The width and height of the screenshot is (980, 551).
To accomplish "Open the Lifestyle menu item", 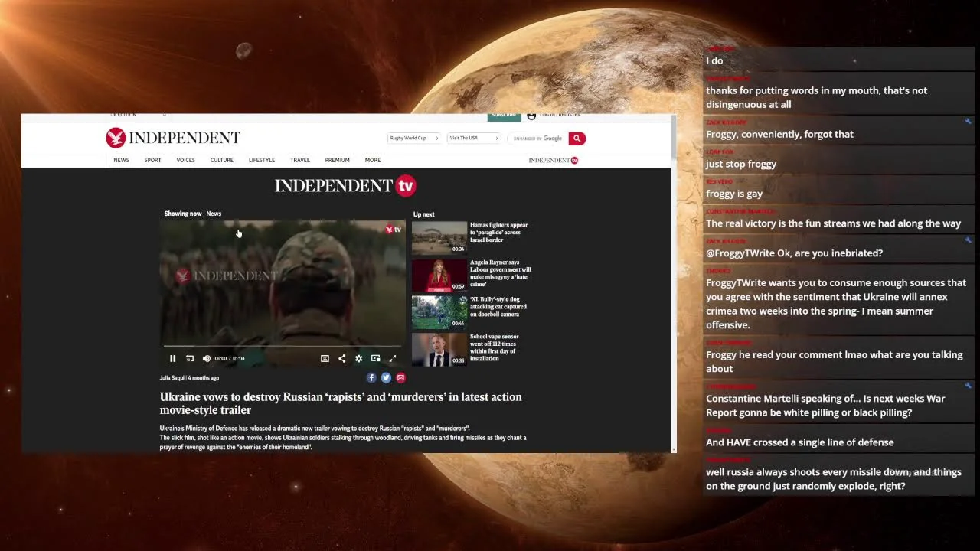I will click(261, 160).
